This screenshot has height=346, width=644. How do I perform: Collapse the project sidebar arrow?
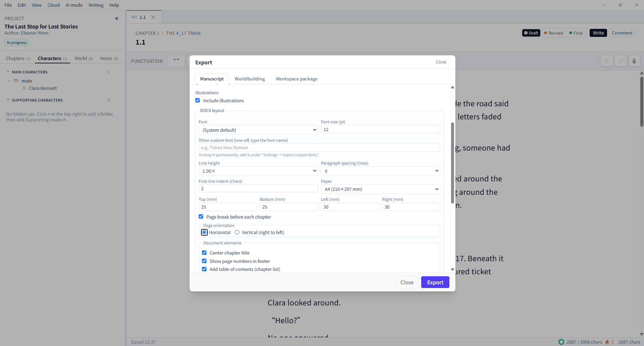coord(116,18)
